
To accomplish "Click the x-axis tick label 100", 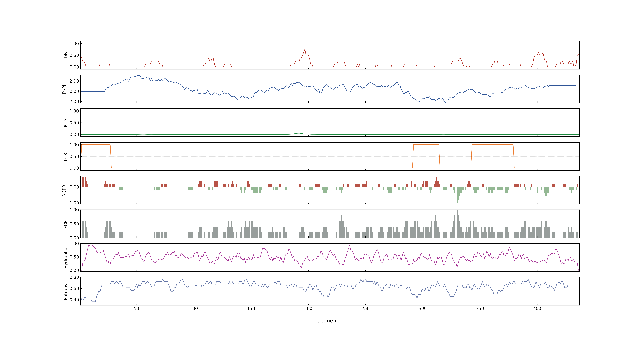I will (194, 309).
